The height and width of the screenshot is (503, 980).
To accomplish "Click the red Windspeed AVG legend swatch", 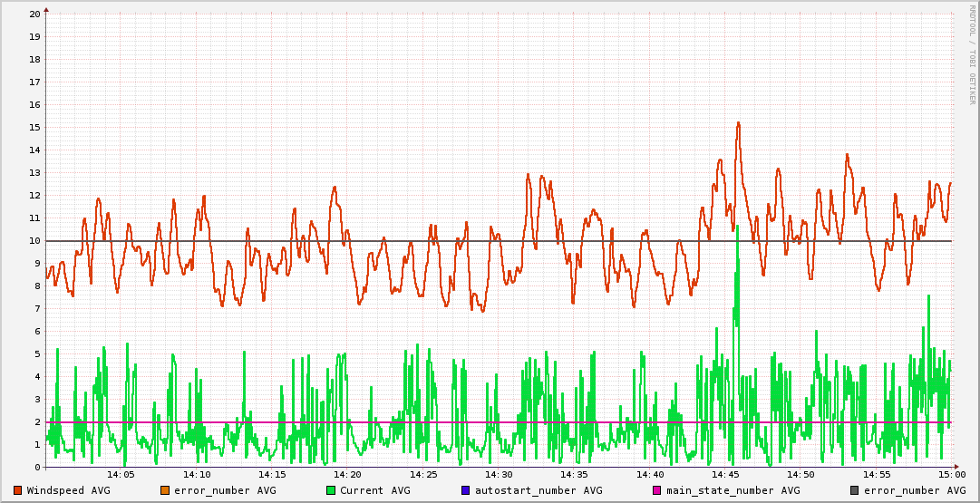I will click(x=18, y=490).
